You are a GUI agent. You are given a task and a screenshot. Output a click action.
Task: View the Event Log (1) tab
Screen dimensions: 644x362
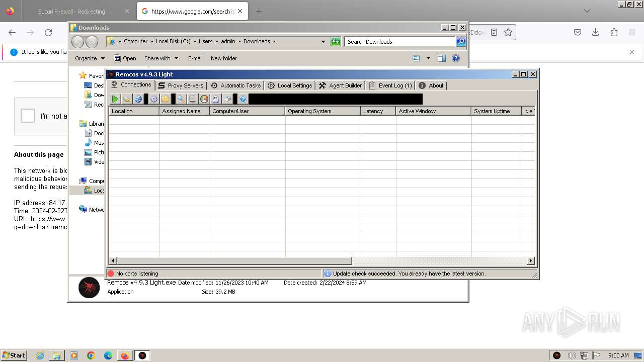(x=390, y=85)
